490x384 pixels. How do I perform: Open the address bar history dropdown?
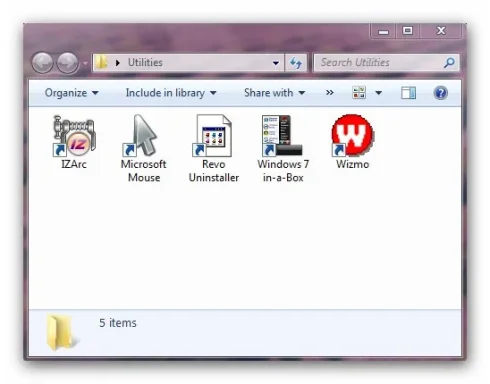click(x=276, y=63)
